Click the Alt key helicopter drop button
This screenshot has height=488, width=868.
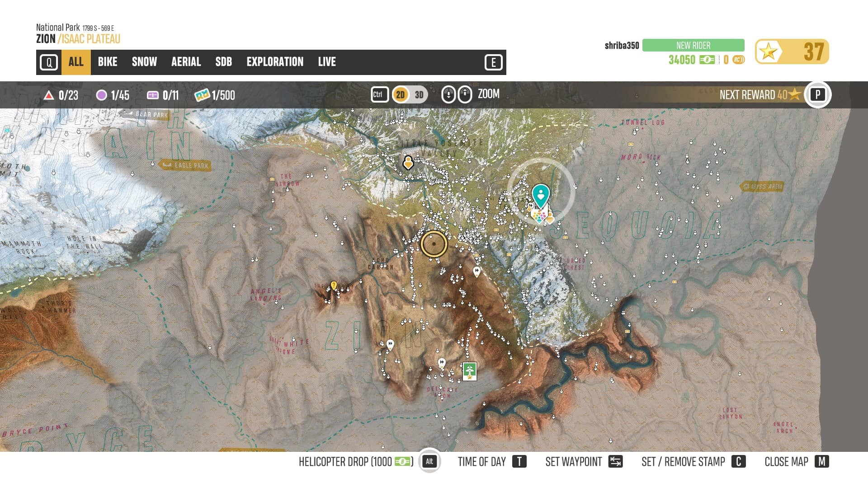click(x=429, y=461)
